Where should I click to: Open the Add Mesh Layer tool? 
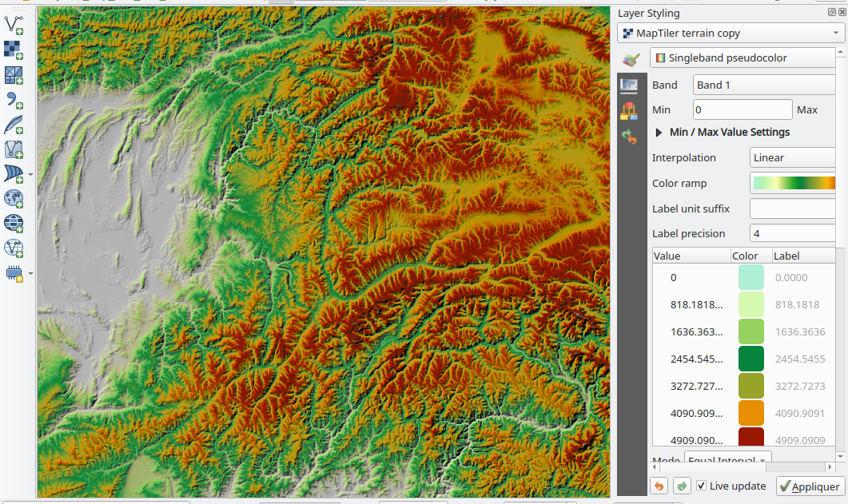tap(13, 74)
